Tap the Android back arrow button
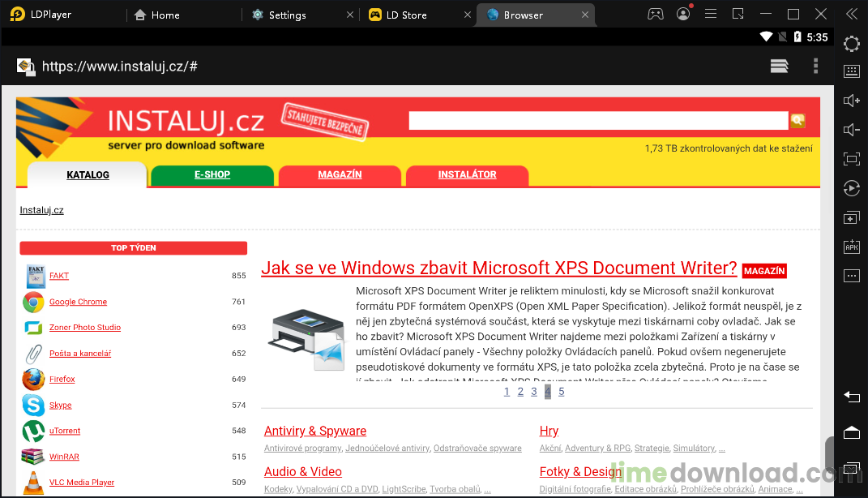 pos(852,397)
